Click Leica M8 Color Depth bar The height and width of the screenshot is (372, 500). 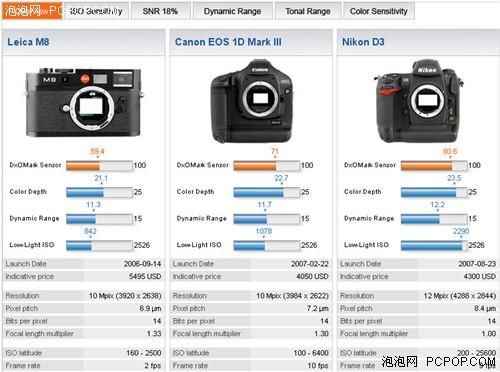point(99,192)
